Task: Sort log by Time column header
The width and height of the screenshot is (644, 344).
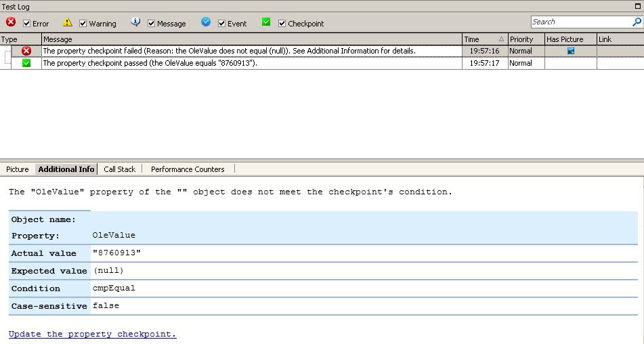Action: click(x=484, y=39)
